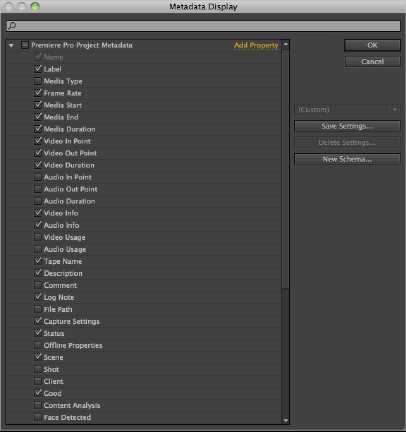Uncheck the Frame Rate checkbox
406x432 pixels.
tap(38, 93)
